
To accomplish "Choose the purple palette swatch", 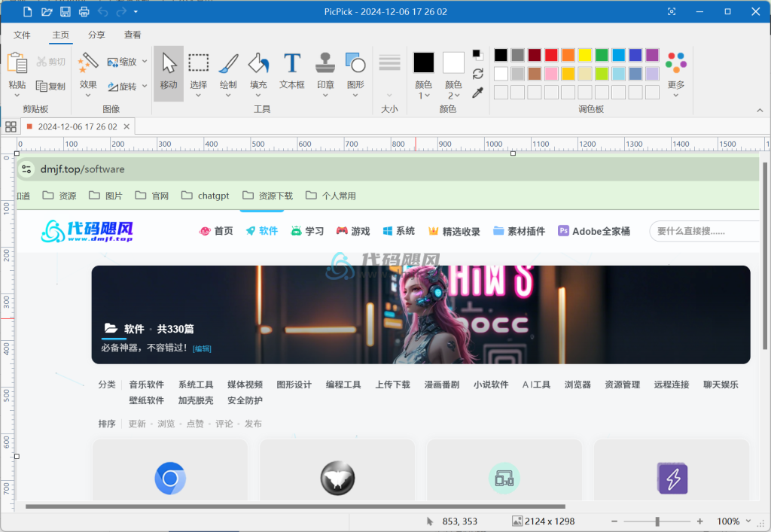I will 652,55.
